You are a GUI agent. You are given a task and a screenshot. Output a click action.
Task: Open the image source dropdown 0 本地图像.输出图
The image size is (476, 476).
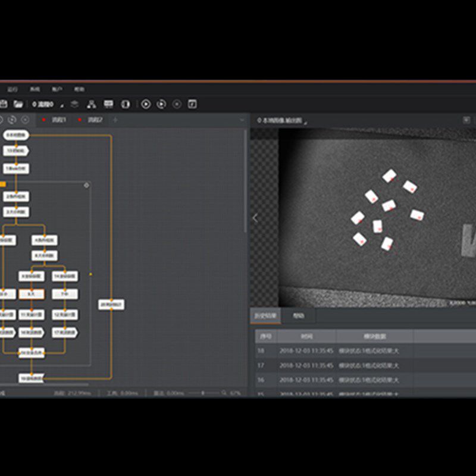pos(282,121)
